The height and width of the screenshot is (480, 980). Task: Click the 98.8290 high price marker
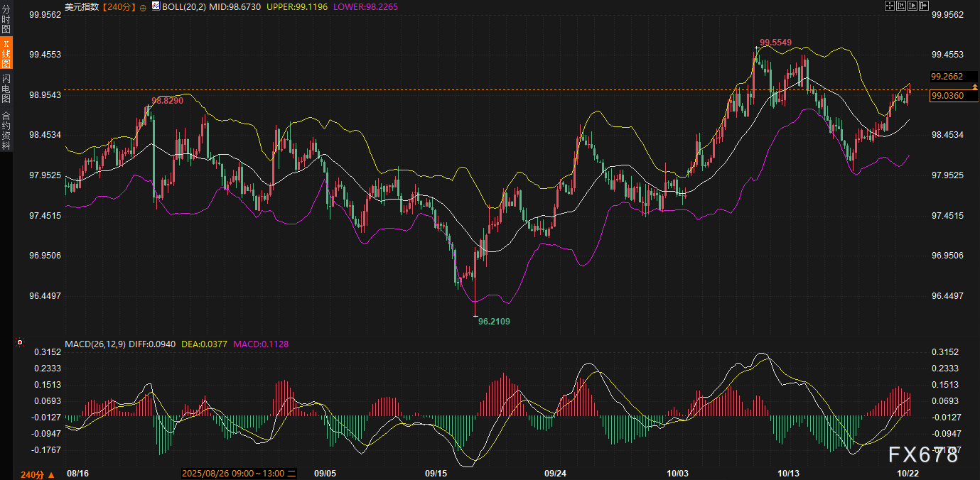(x=167, y=101)
